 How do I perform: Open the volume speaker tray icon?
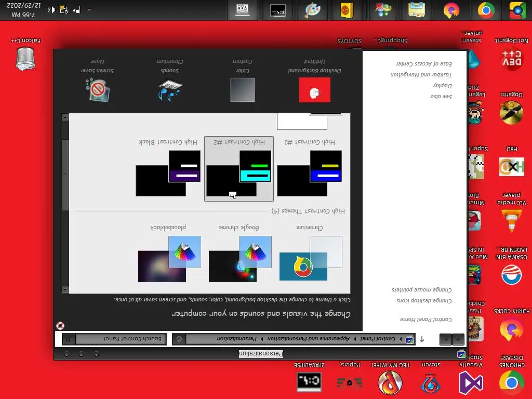pos(51,10)
